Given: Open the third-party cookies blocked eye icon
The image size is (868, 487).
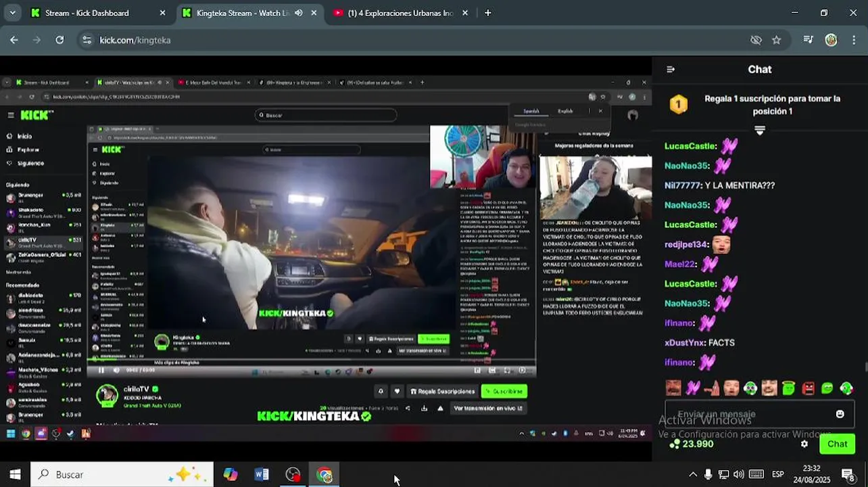Looking at the screenshot, I should 756,40.
